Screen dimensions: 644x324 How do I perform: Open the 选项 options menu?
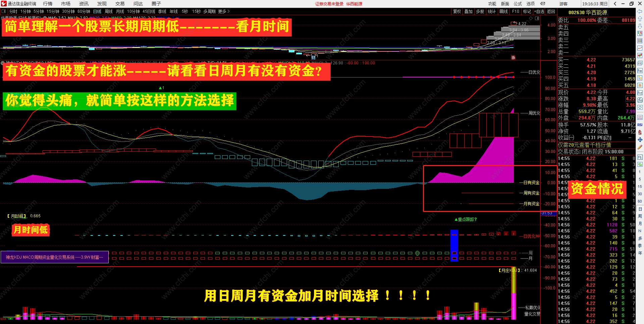530,4
